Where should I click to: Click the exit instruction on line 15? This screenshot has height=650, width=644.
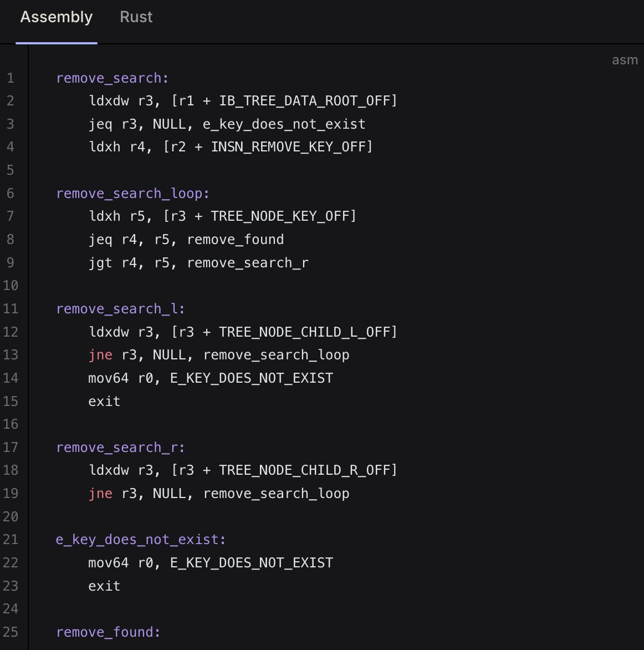point(104,402)
